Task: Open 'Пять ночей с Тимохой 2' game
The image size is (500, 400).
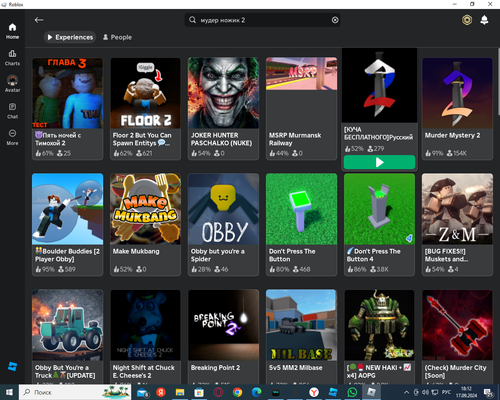Action: [x=67, y=109]
